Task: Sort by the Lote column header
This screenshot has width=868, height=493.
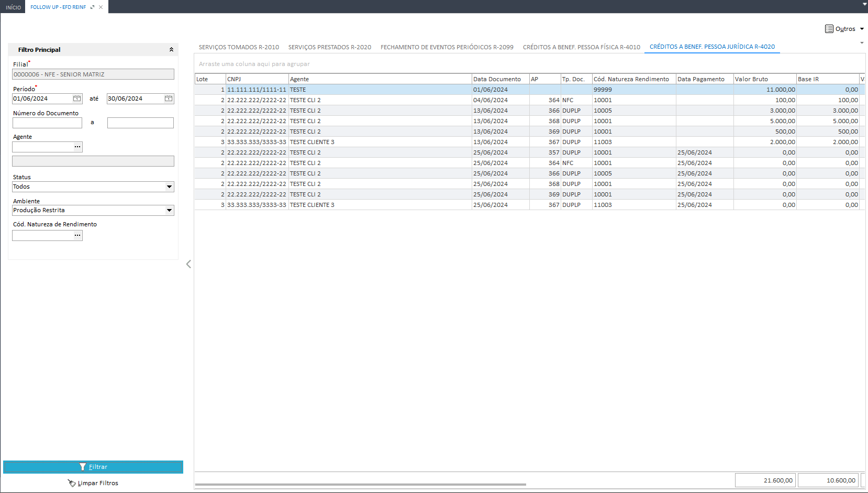Action: pos(210,79)
